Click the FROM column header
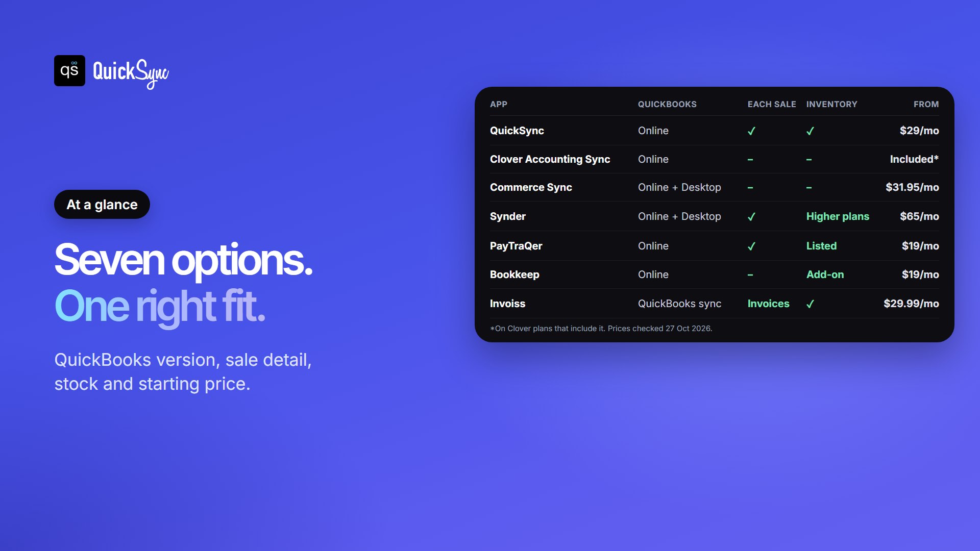This screenshot has height=551, width=980. tap(926, 104)
